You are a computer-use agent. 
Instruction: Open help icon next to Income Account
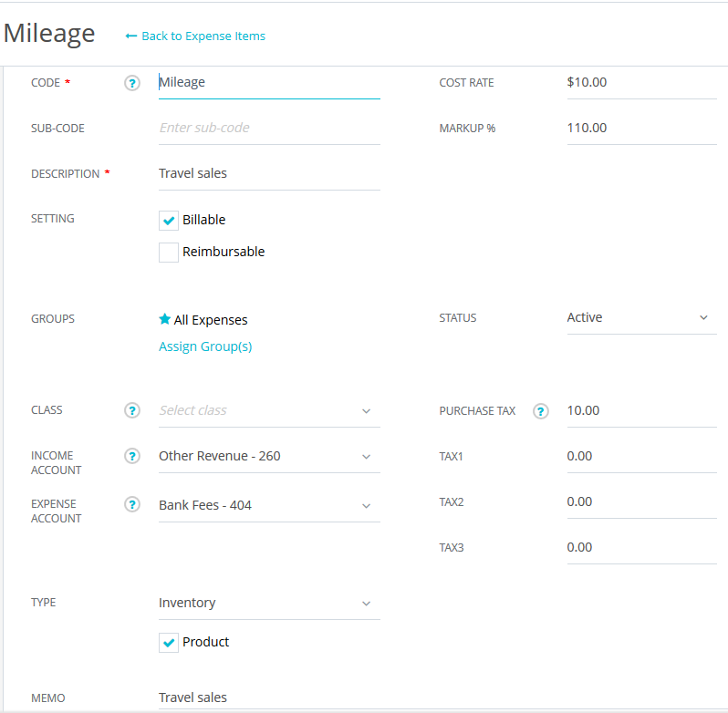click(x=132, y=457)
